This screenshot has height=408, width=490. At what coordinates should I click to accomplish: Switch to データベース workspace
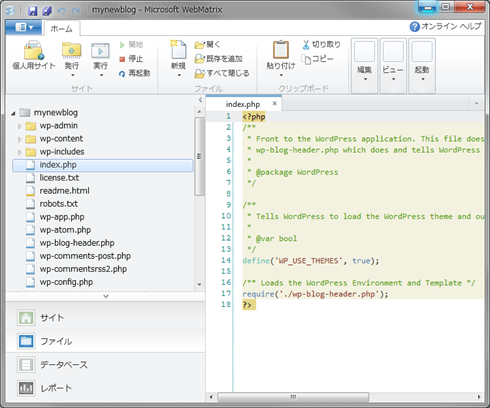(105, 365)
